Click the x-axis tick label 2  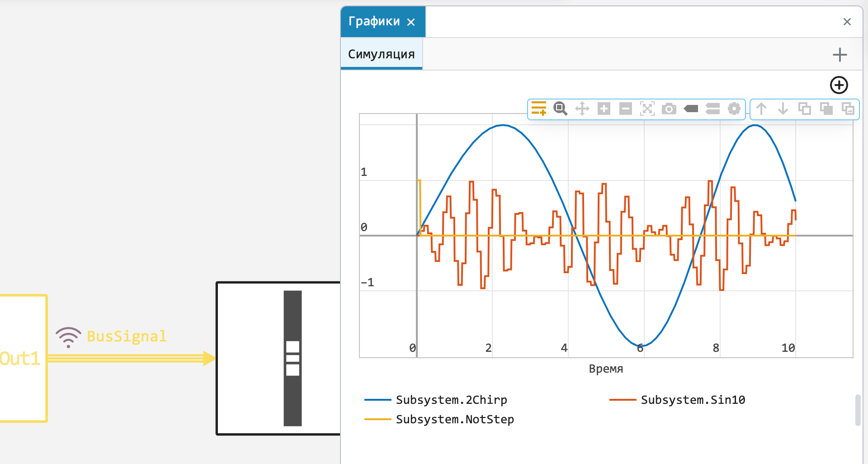(x=488, y=348)
